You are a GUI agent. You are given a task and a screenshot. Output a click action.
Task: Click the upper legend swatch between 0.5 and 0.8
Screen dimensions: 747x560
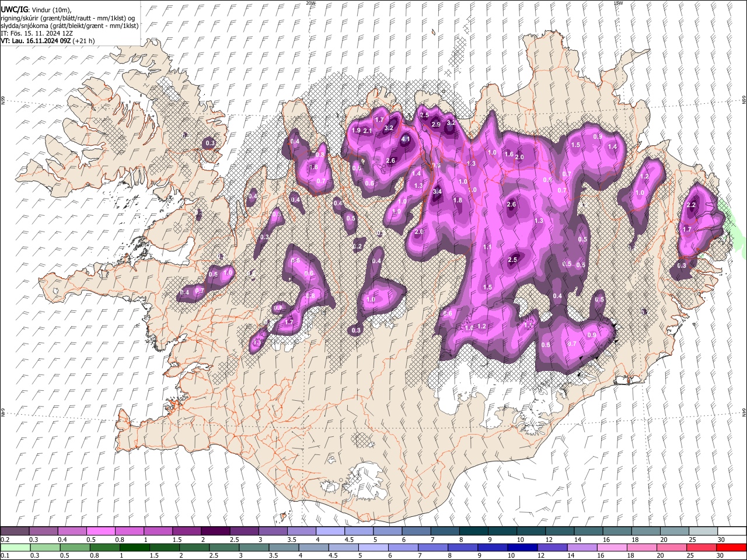pos(100,531)
